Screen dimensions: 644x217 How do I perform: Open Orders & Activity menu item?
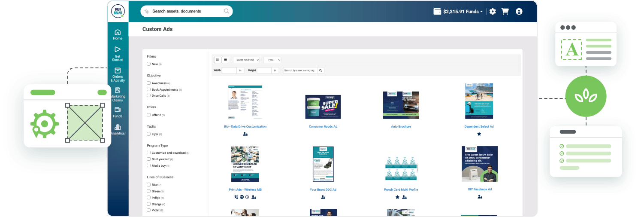tap(118, 74)
